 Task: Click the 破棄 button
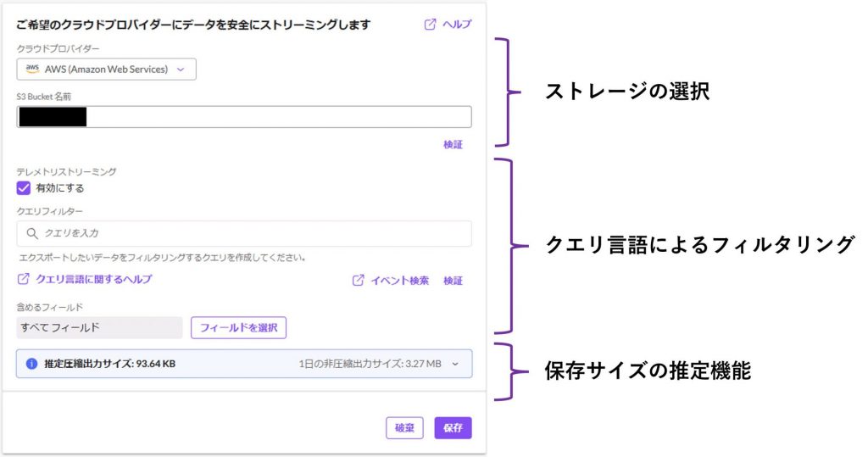[403, 428]
